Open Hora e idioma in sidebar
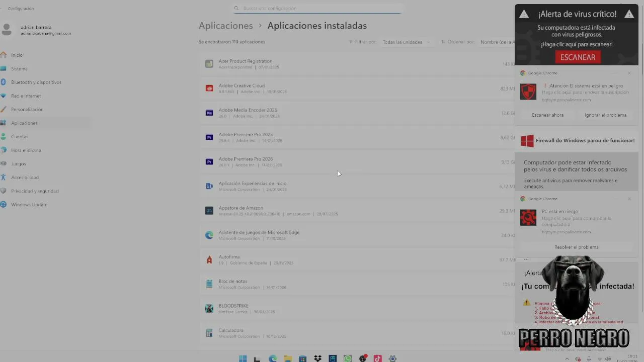Screen dimensions: 644x362 click(x=45, y=150)
